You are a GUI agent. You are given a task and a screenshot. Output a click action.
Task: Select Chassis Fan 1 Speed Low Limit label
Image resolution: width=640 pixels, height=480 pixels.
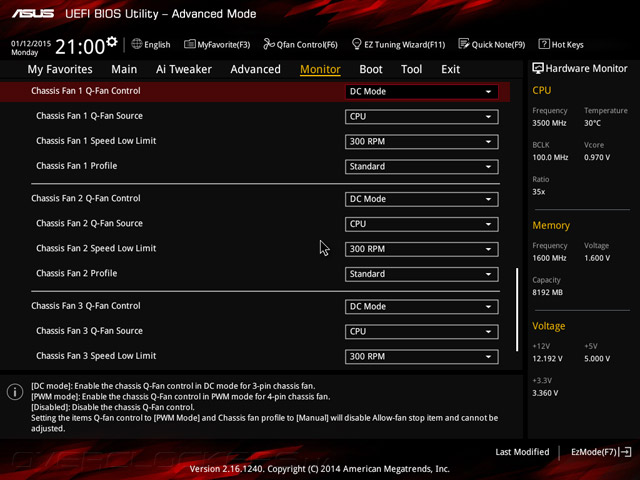96,141
